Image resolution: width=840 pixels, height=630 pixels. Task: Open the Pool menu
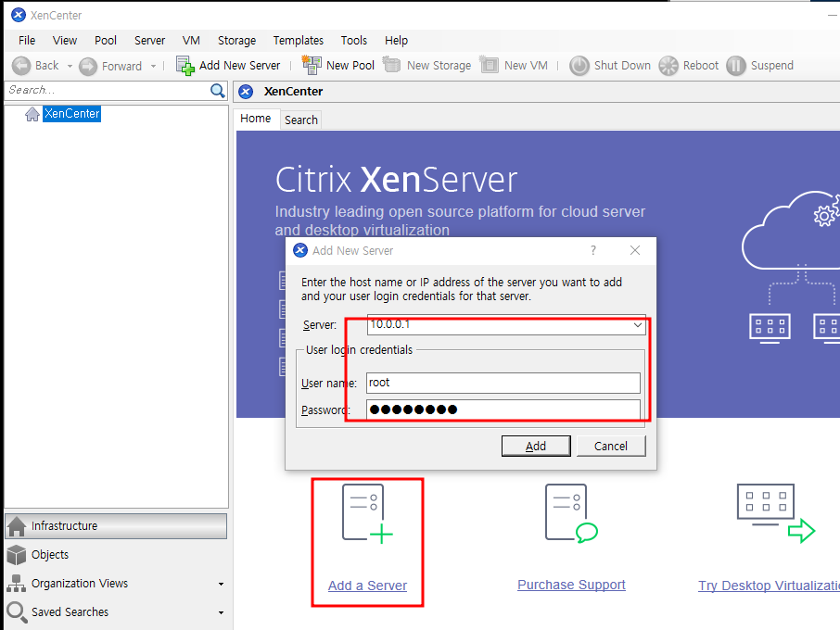[106, 41]
